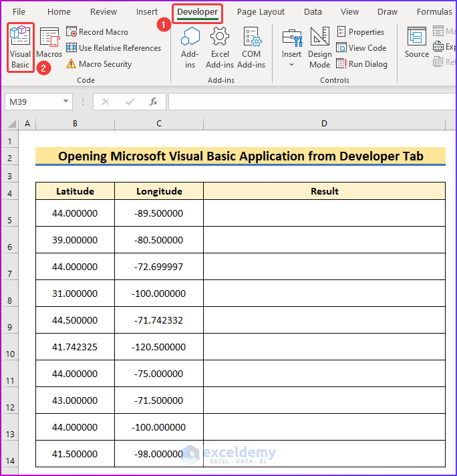Toggle Design Mode
This screenshot has width=457, height=476.
[x=320, y=47]
